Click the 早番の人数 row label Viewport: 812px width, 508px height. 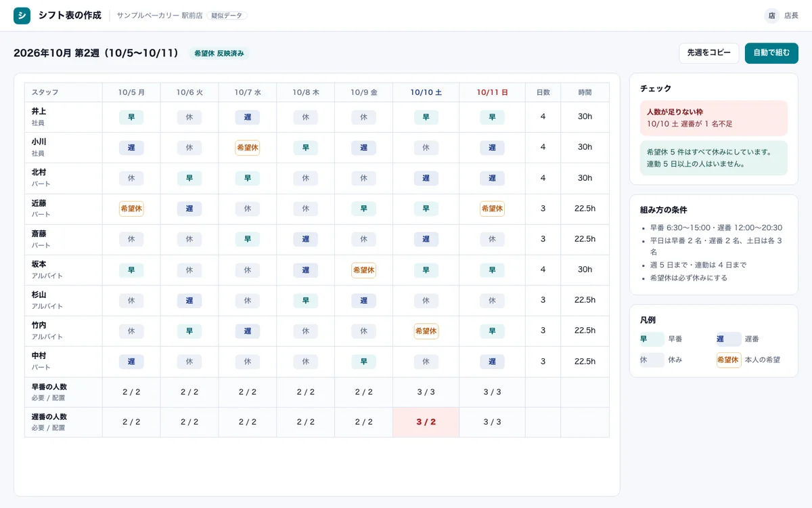[49, 387]
